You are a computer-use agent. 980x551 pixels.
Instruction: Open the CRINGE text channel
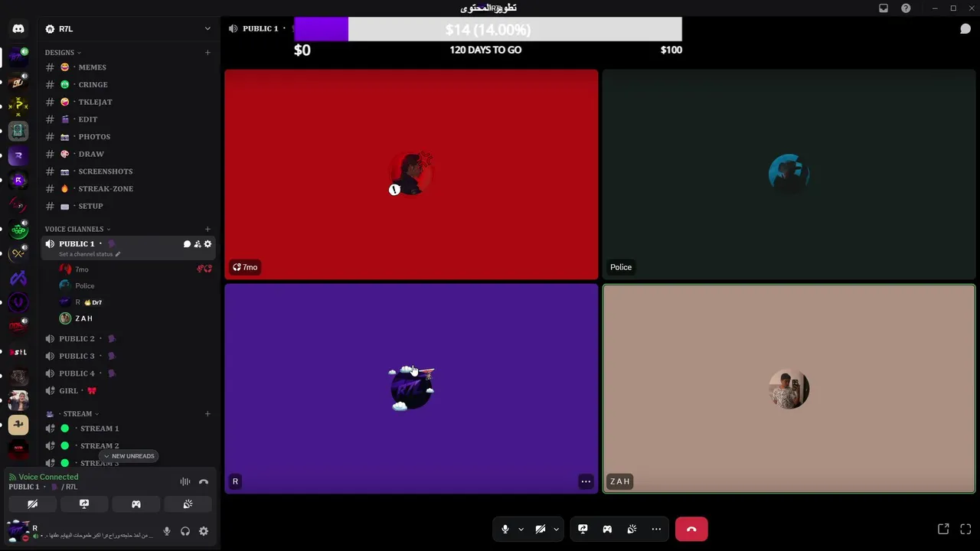coord(129,85)
